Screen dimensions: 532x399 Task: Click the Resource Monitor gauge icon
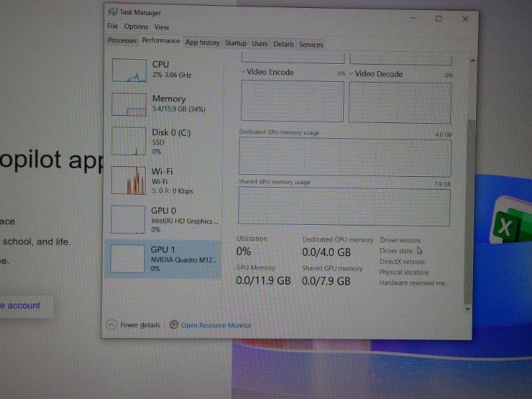tap(174, 325)
